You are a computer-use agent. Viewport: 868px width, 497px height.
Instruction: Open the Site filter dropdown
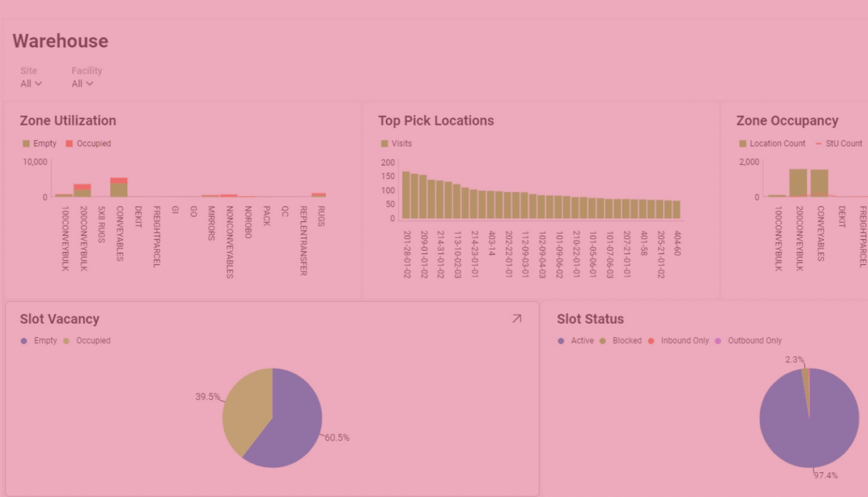coord(31,84)
